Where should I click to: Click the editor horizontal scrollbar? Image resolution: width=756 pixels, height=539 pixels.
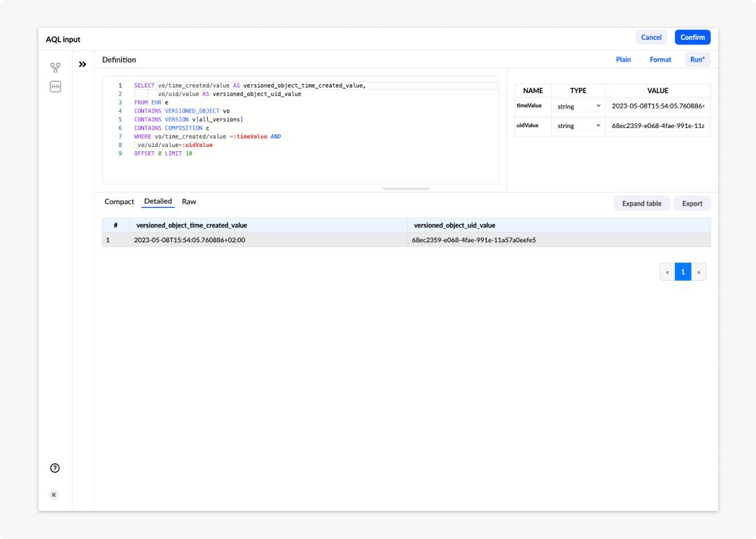pyautogui.click(x=406, y=188)
